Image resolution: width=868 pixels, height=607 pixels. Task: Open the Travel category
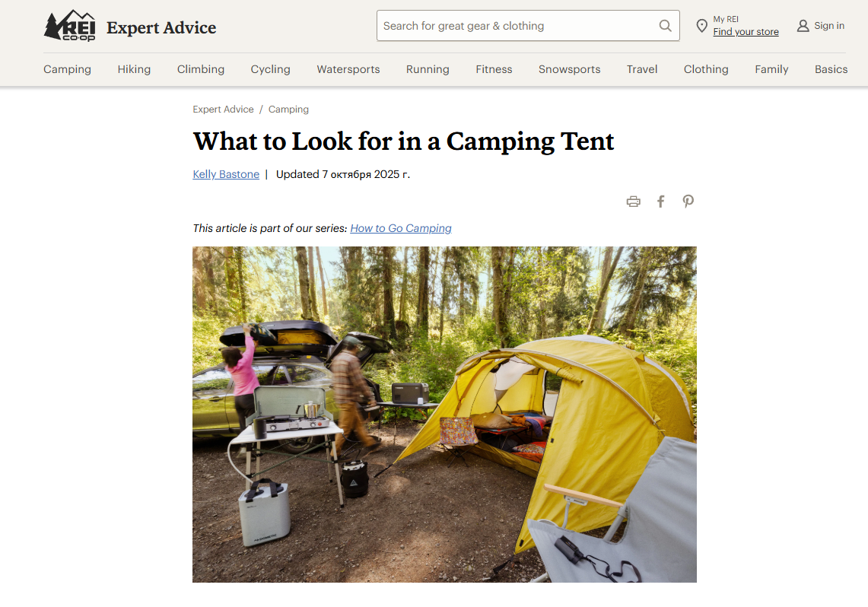pos(641,69)
